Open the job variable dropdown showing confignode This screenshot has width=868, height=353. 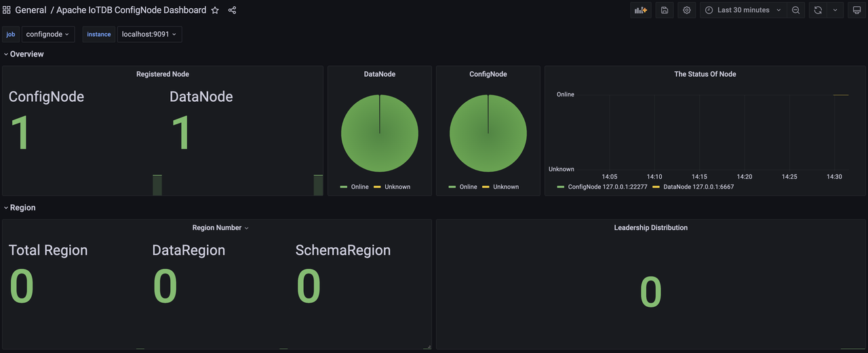pos(47,34)
